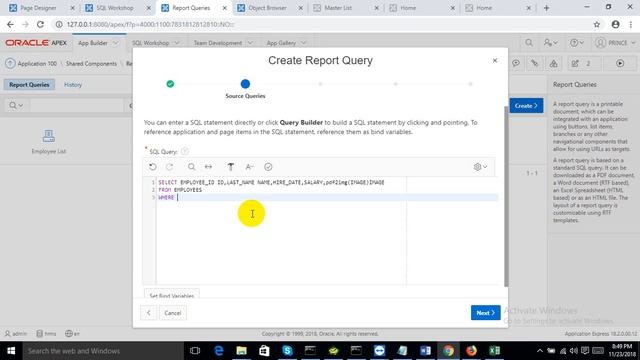Open Skype from the taskbar

pos(287,351)
